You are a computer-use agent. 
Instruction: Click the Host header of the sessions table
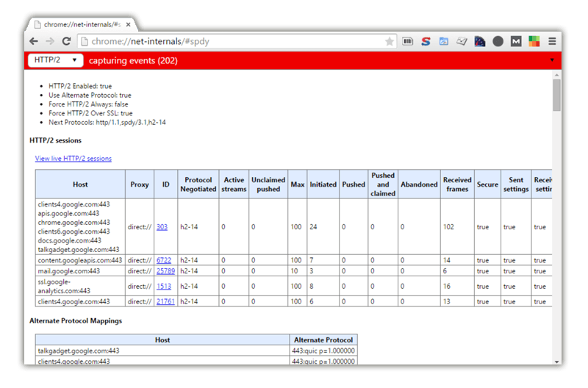80,184
